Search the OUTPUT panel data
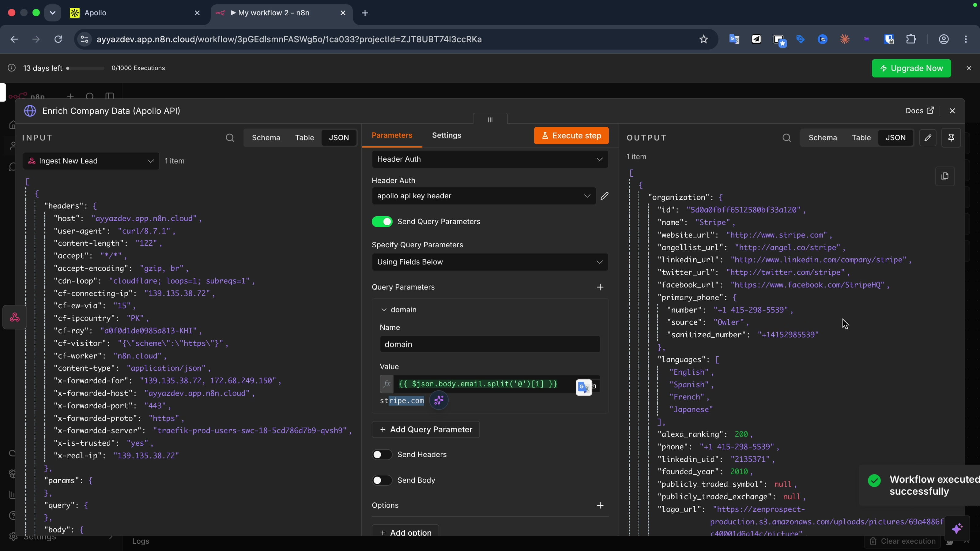Image resolution: width=980 pixels, height=551 pixels. click(787, 138)
